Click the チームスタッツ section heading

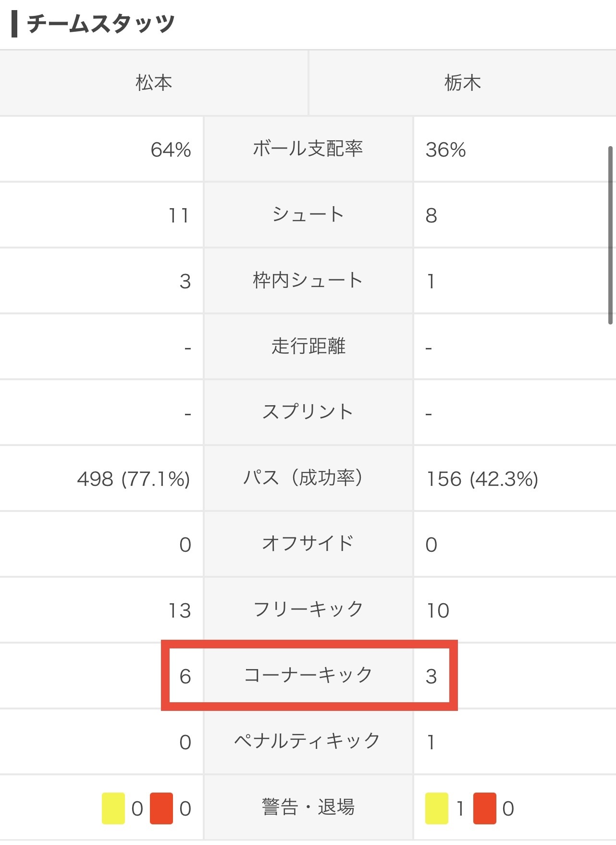tap(100, 24)
